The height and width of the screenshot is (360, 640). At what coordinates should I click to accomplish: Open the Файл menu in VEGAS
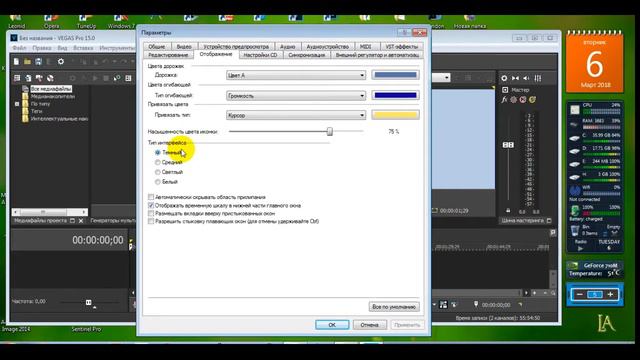tap(19, 48)
